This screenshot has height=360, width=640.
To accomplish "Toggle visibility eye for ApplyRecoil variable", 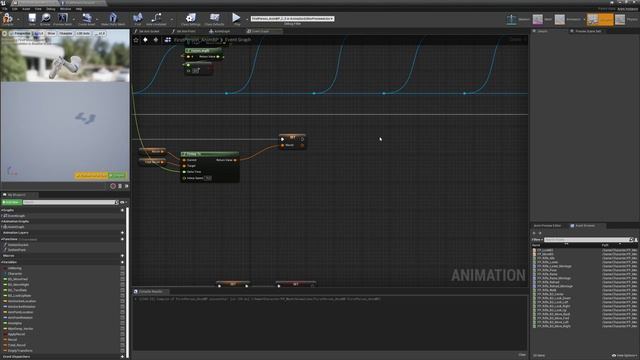I will [x=122, y=334].
